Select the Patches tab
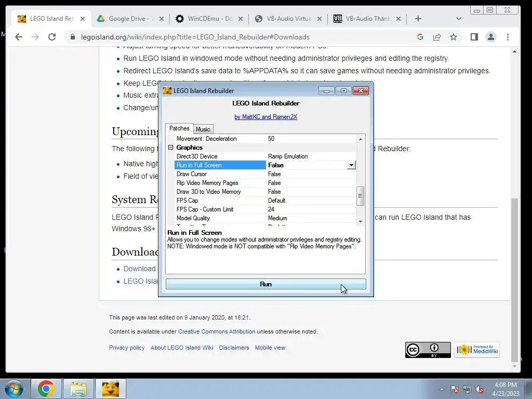 179,128
